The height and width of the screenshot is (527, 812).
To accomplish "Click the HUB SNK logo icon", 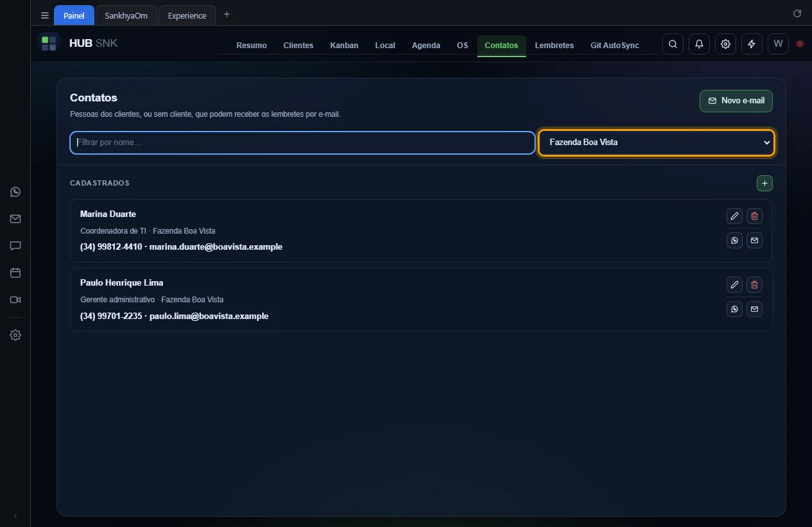I will pyautogui.click(x=49, y=44).
